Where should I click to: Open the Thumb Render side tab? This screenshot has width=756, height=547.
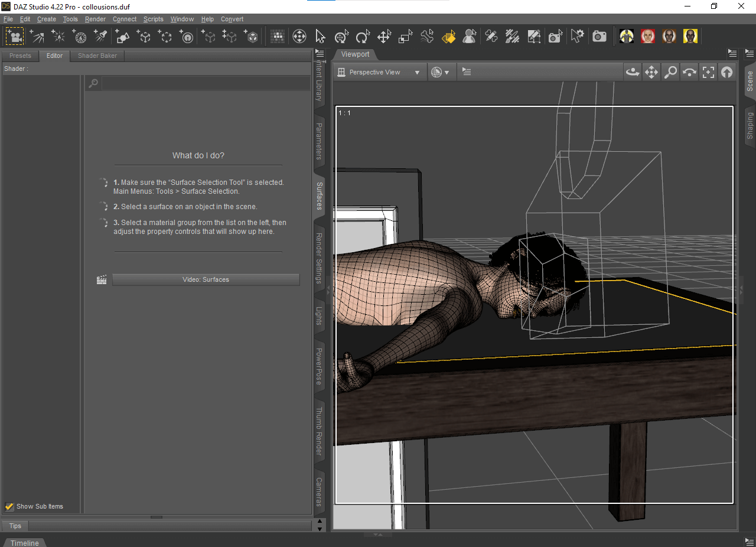319,431
